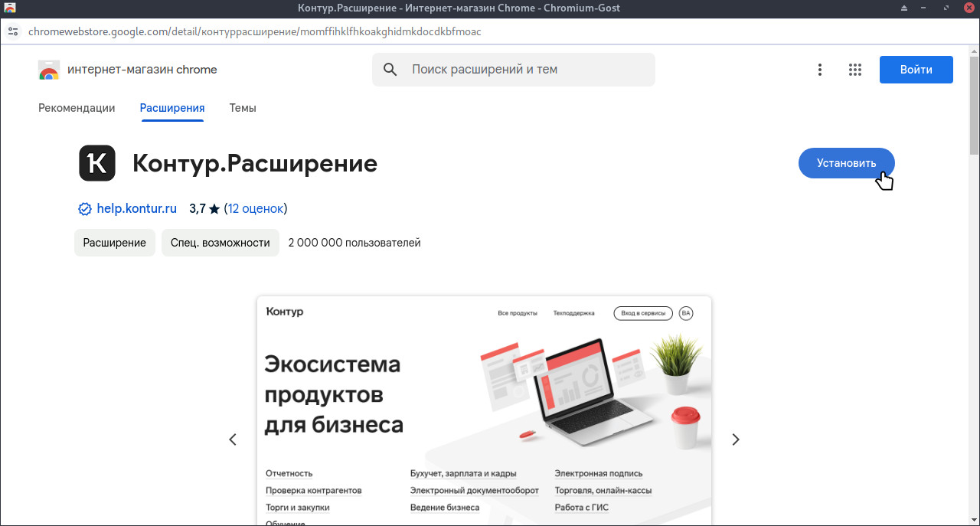Select the Расширения tab
The image size is (980, 526).
click(172, 108)
